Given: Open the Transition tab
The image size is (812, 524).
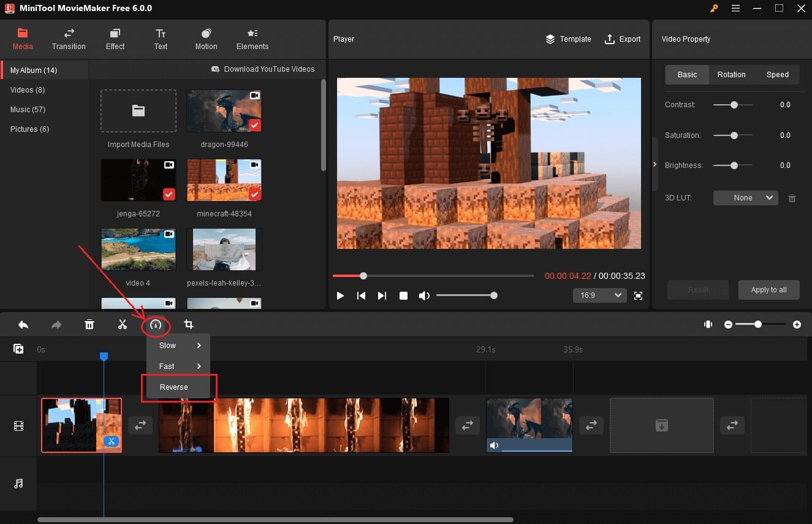Looking at the screenshot, I should coord(69,39).
